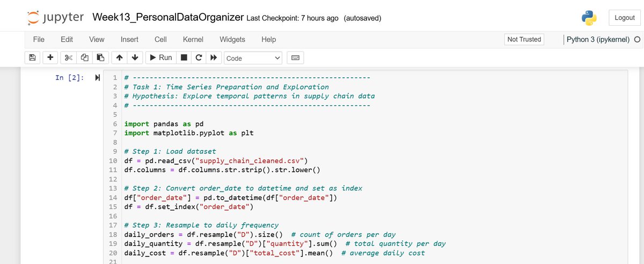The image size is (644, 264).
Task: Click the pd.to_datetime code line
Action: 231,197
